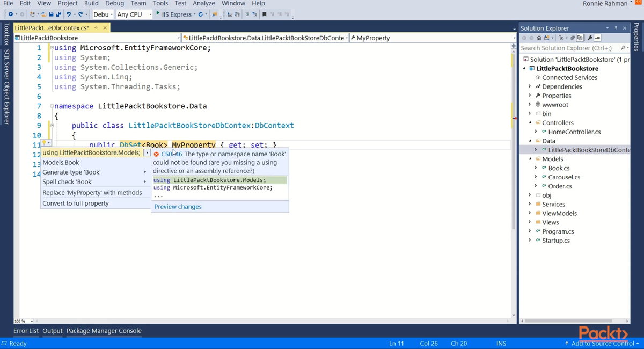Open the Build menu

91,3
